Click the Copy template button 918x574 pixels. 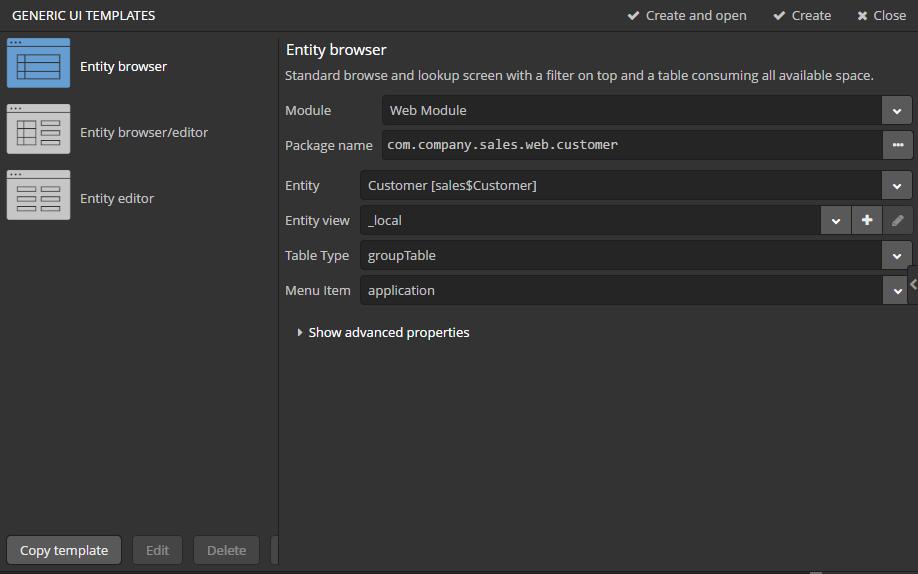coord(64,550)
